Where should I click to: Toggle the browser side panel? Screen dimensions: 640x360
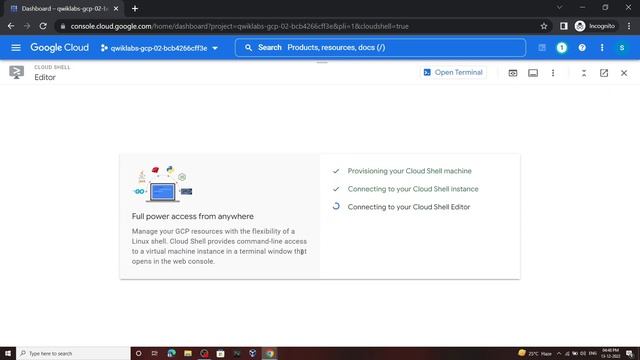pyautogui.click(x=564, y=26)
